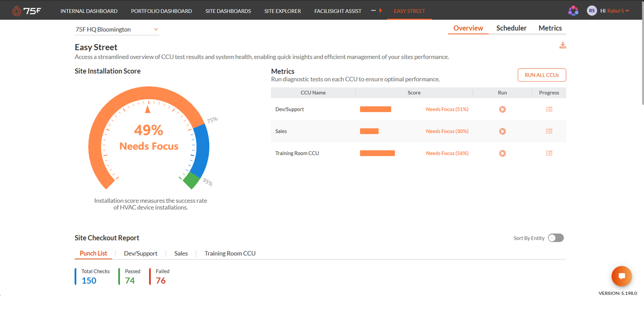Download the Easy Street report
The image size is (644, 331).
563,45
